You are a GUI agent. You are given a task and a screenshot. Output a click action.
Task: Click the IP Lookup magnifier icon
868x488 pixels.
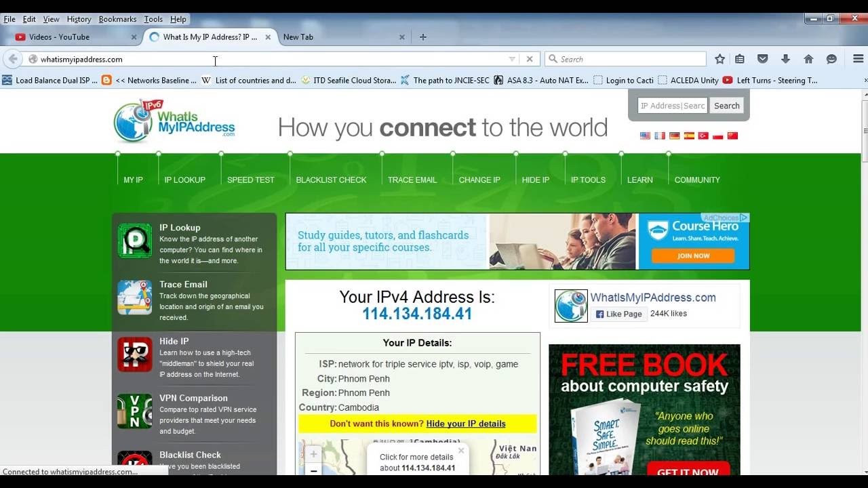[135, 241]
